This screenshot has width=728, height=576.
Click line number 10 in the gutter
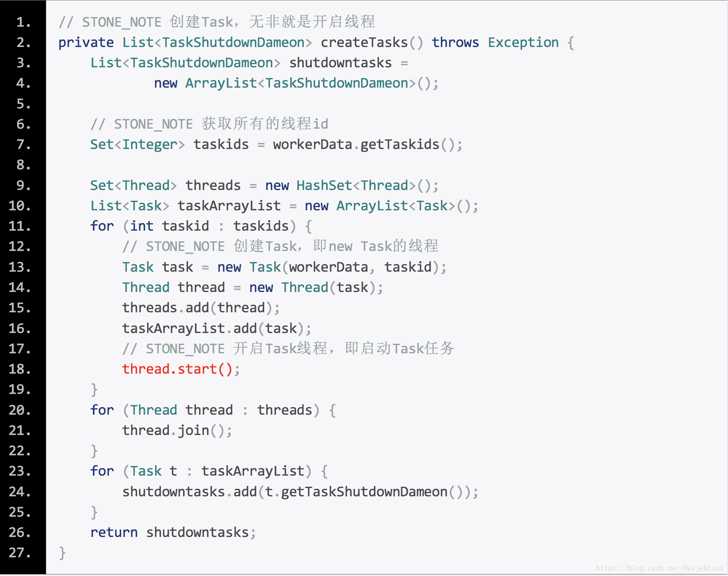coord(20,206)
